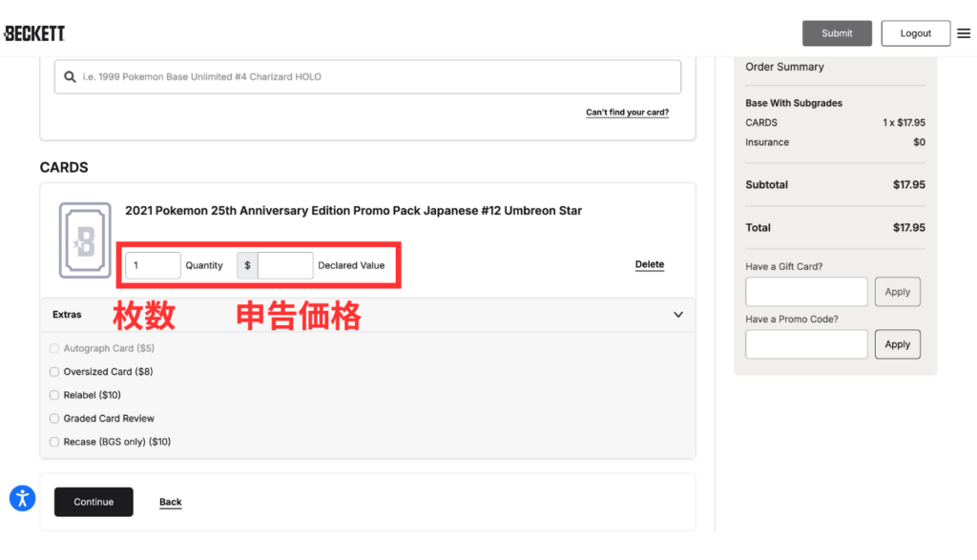Image resolution: width=977 pixels, height=560 pixels.
Task: Click the Subtotal label
Action: 766,184
